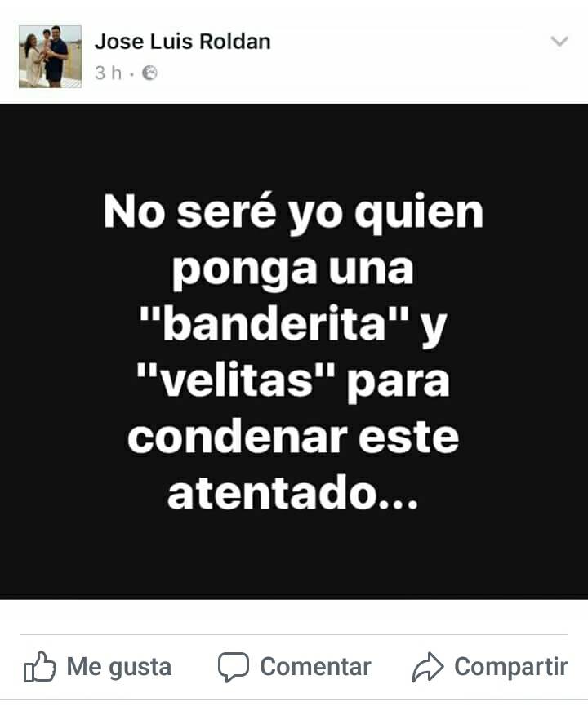Open the black text post image
Screen dimensions: 588x711
tap(294, 352)
